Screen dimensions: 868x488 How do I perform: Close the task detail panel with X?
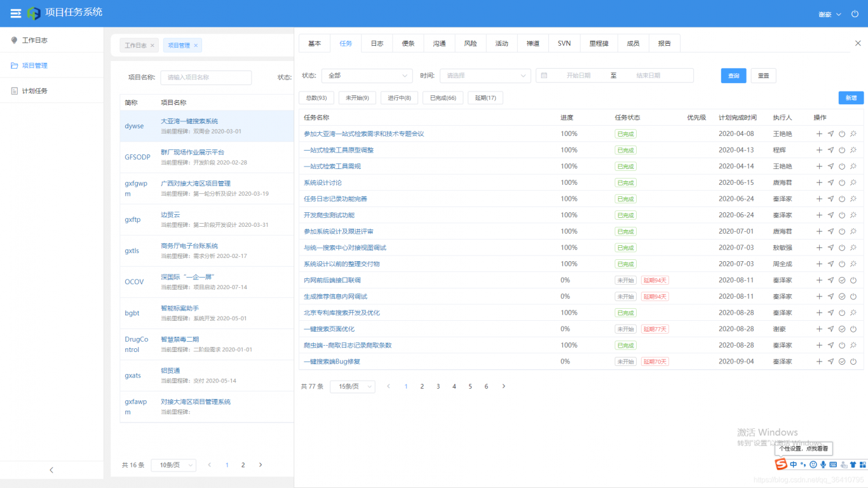(x=858, y=43)
